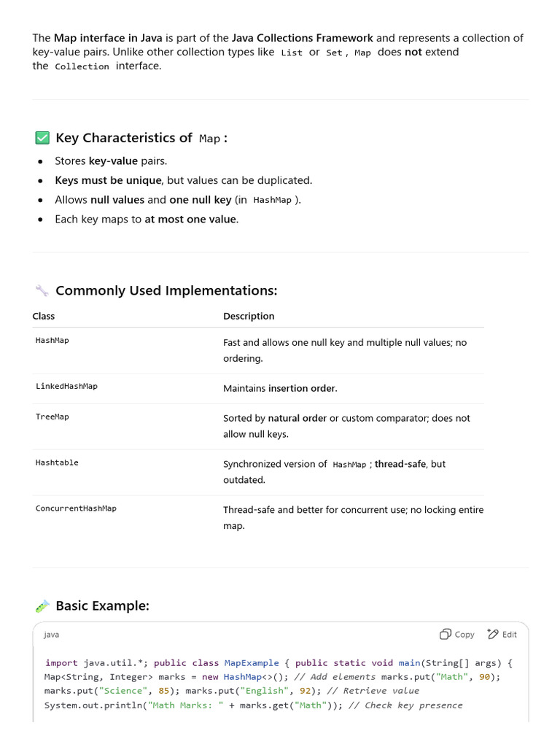
Task: Click the Basic Example heading text
Action: click(102, 606)
